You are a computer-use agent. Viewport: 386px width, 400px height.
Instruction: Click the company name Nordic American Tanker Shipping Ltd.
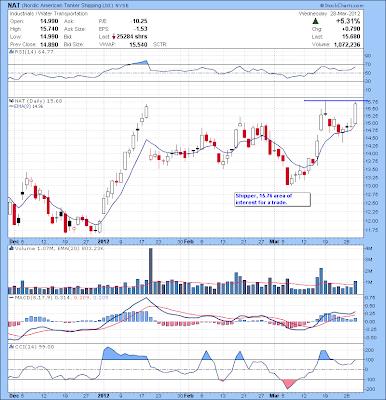[x=68, y=6]
